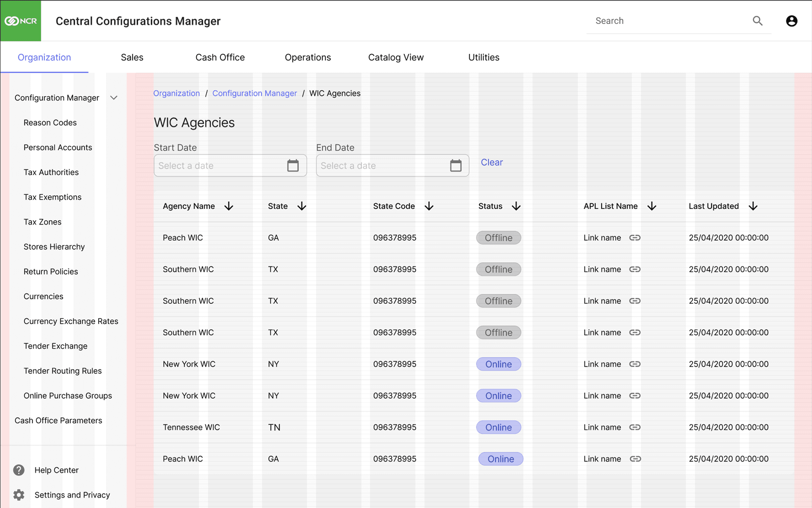812x508 pixels.
Task: Go to Configuration Manager breadcrumb link
Action: point(254,93)
